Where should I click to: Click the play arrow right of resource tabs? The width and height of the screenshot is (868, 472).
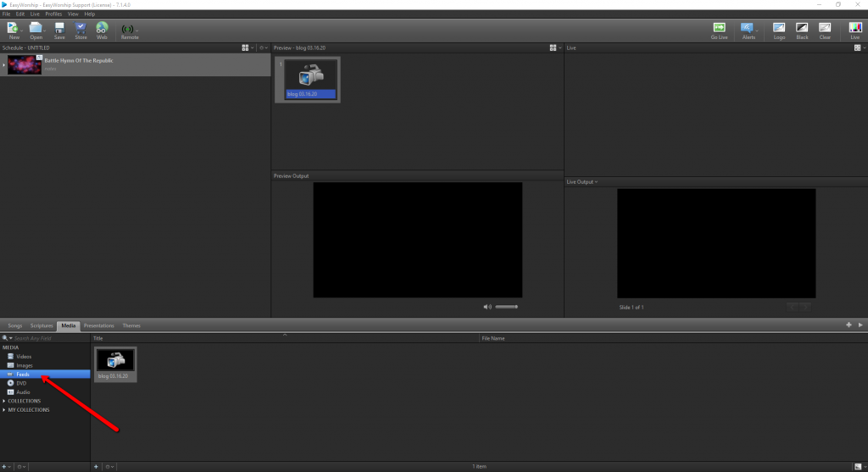(860, 325)
